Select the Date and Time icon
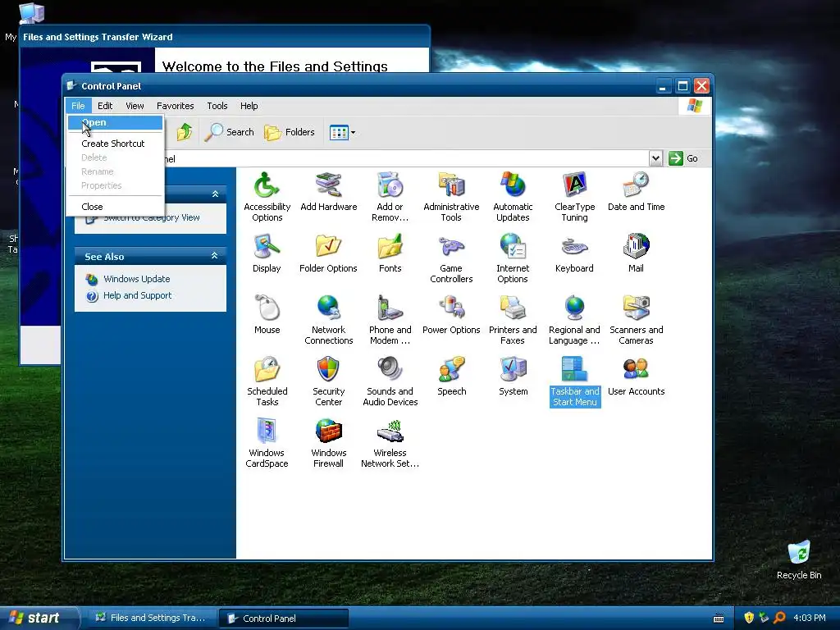Screen dimensions: 840x630 tap(636, 191)
